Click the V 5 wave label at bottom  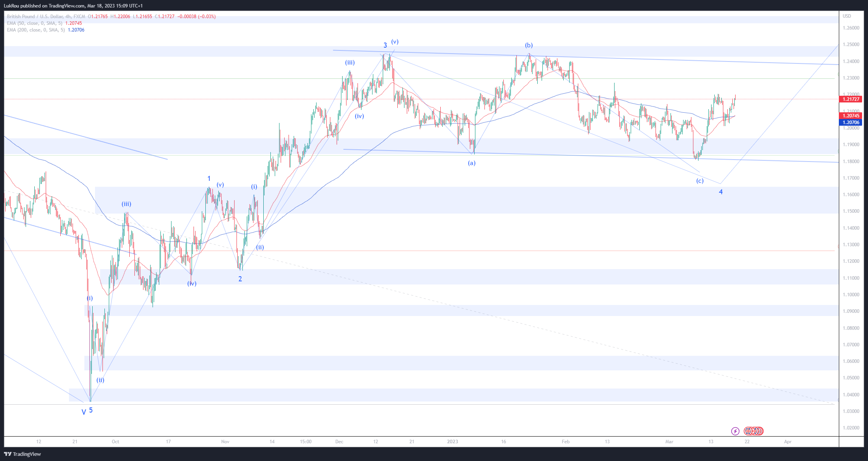pyautogui.click(x=87, y=411)
